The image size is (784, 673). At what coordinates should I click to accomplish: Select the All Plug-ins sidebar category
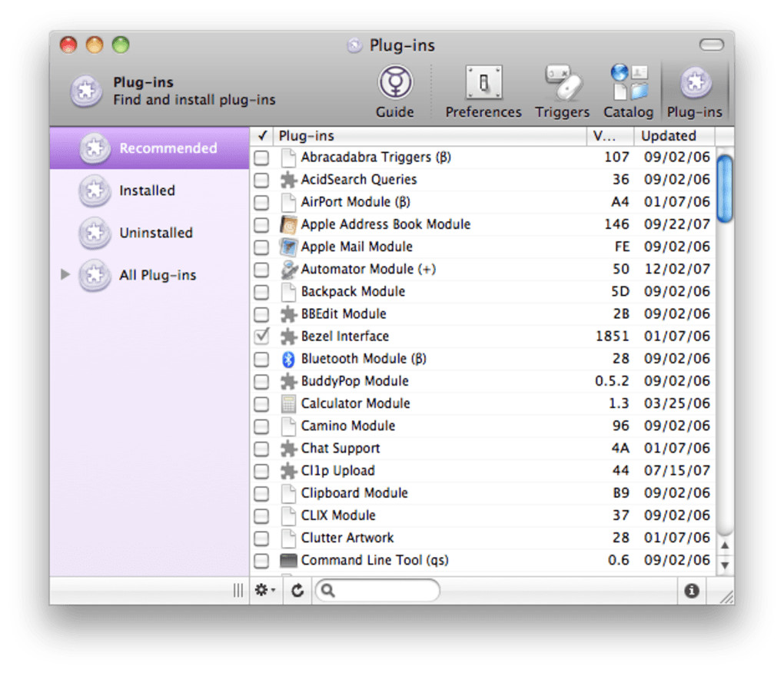point(150,275)
